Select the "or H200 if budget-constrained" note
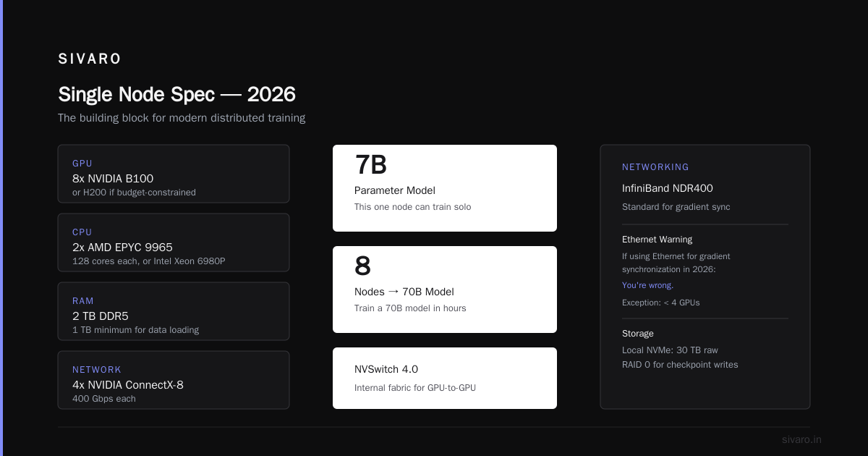 (134, 193)
